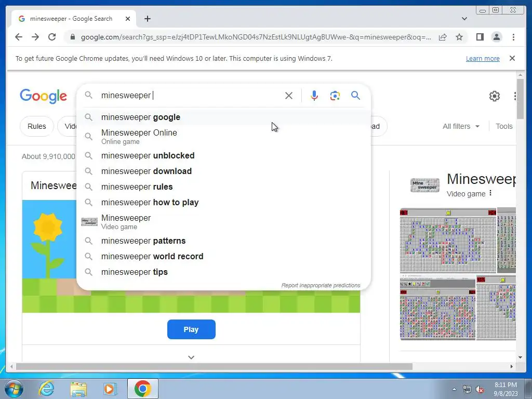Open the Chrome three-dot menu

click(x=514, y=37)
